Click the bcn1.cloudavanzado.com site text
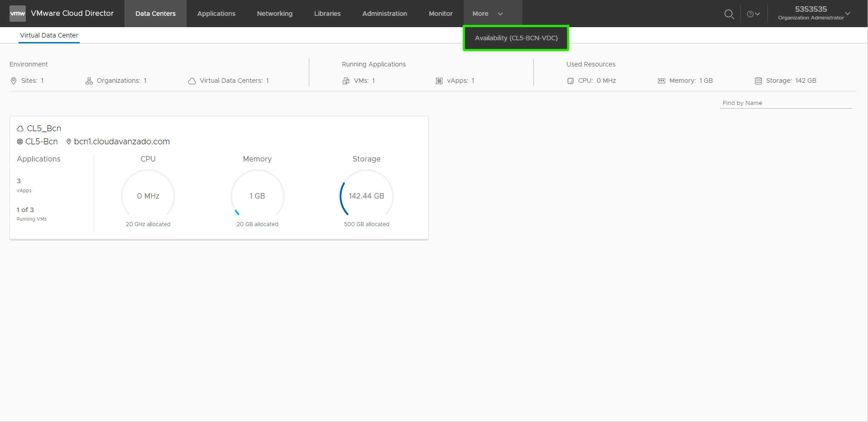Viewport: 868px width, 422px height. click(x=122, y=142)
